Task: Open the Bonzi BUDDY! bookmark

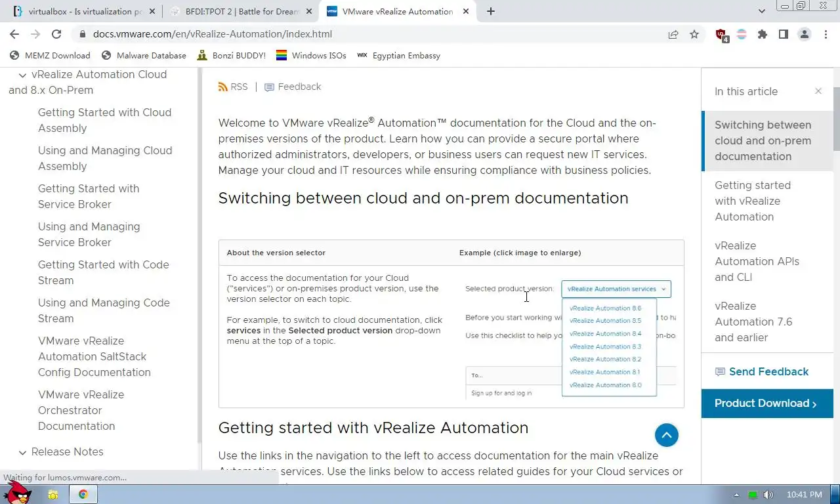Action: tap(232, 56)
